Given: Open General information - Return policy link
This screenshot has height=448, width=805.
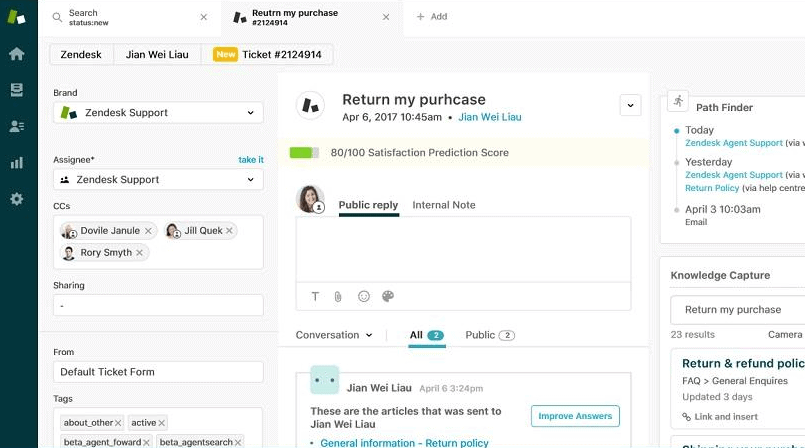Looking at the screenshot, I should pos(405,442).
